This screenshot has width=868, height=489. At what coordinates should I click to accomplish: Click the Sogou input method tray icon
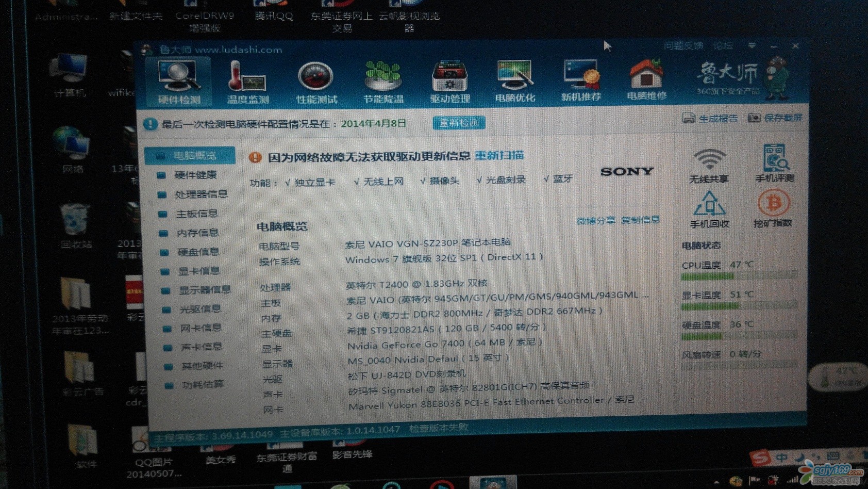(761, 458)
